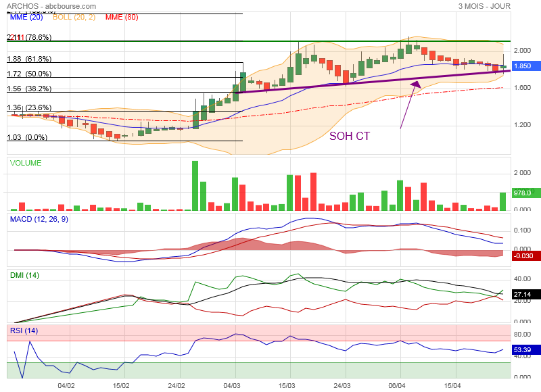Click the 15/03 date axis label

click(x=287, y=385)
